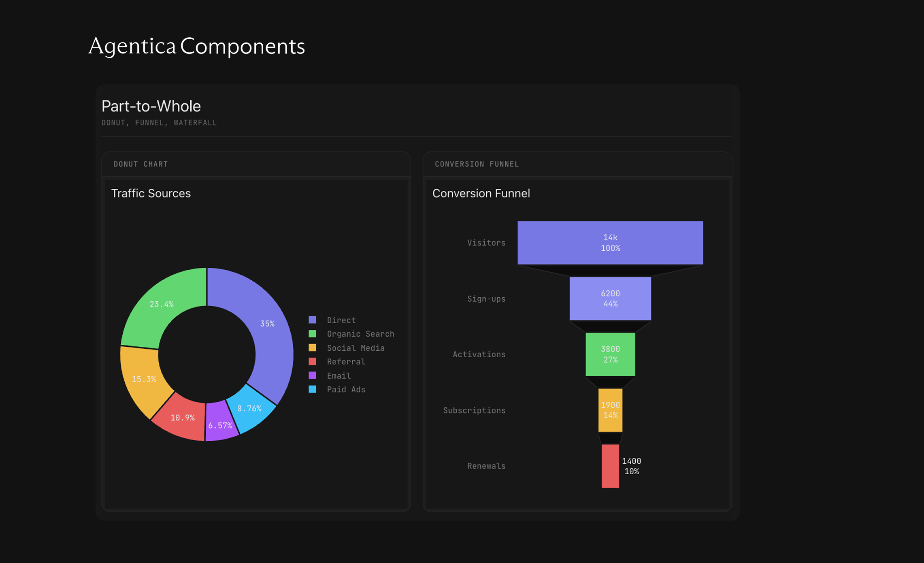Click the Subscriptions 1900 funnel bar
The height and width of the screenshot is (563, 924).
click(x=610, y=410)
